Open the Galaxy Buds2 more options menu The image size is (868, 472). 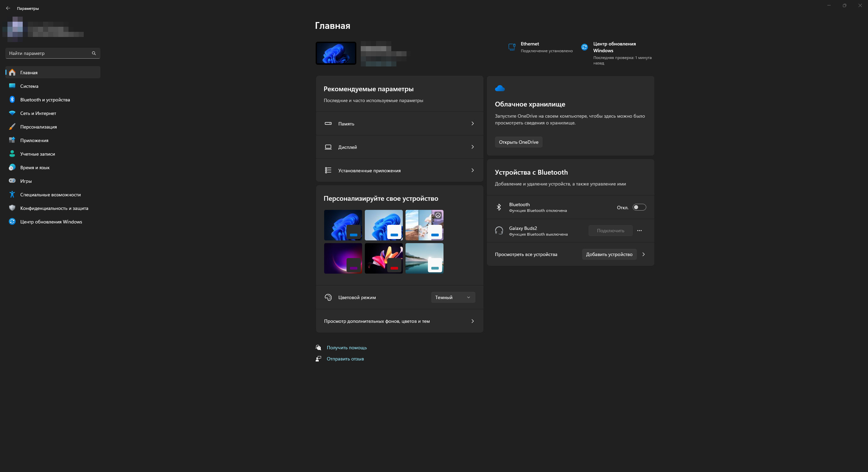point(639,231)
